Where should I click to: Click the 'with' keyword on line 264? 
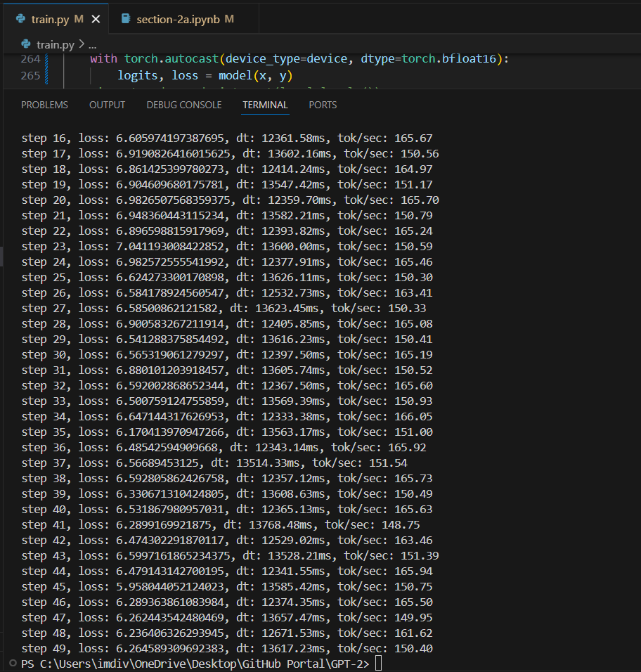[x=104, y=59]
